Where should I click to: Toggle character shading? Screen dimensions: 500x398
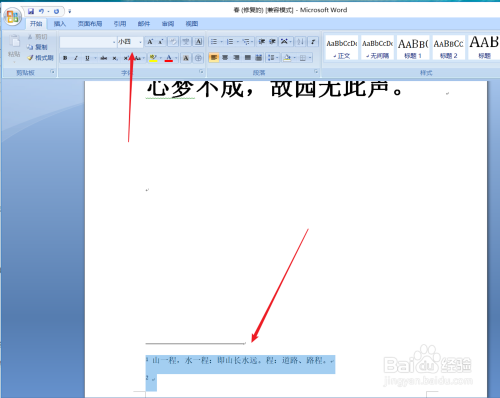pos(186,58)
